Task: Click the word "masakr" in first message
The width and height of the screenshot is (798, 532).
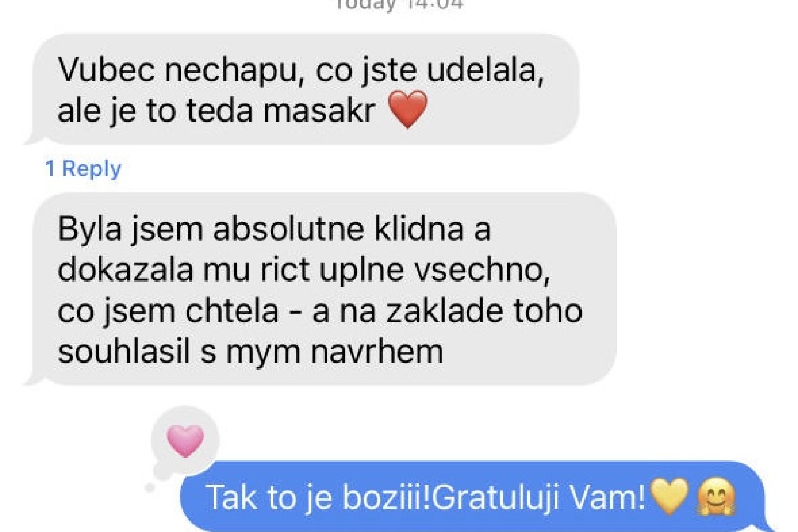Action: (x=319, y=110)
